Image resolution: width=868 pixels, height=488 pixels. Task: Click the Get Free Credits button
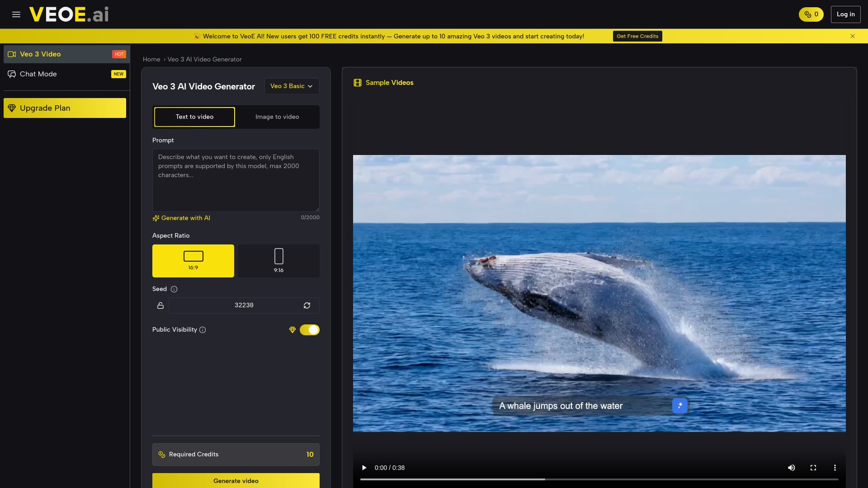click(637, 36)
